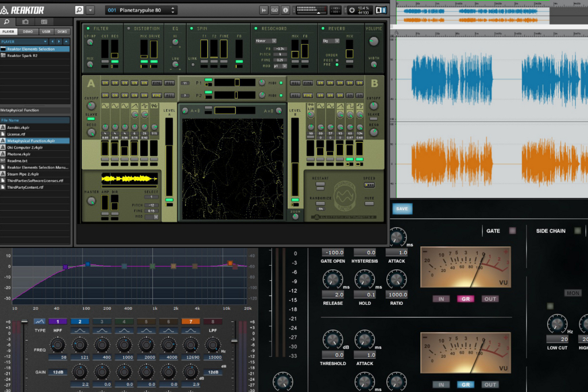Switch to the USER tab
Image resolution: width=588 pixels, height=392 pixels.
[x=46, y=32]
